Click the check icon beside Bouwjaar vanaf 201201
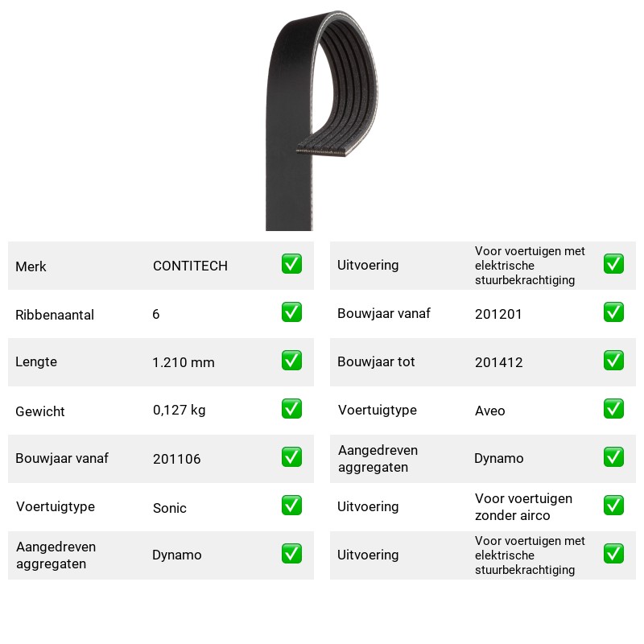 click(613, 312)
